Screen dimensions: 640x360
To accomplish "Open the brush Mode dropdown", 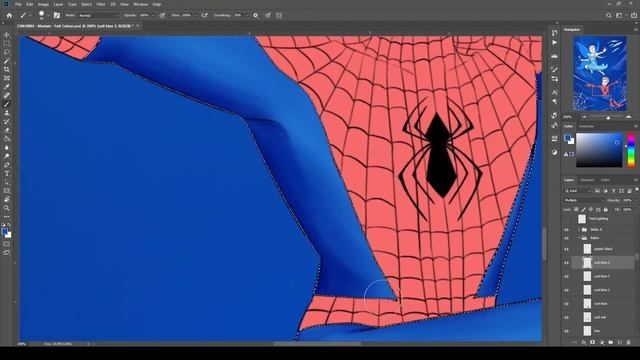I will coord(98,16).
